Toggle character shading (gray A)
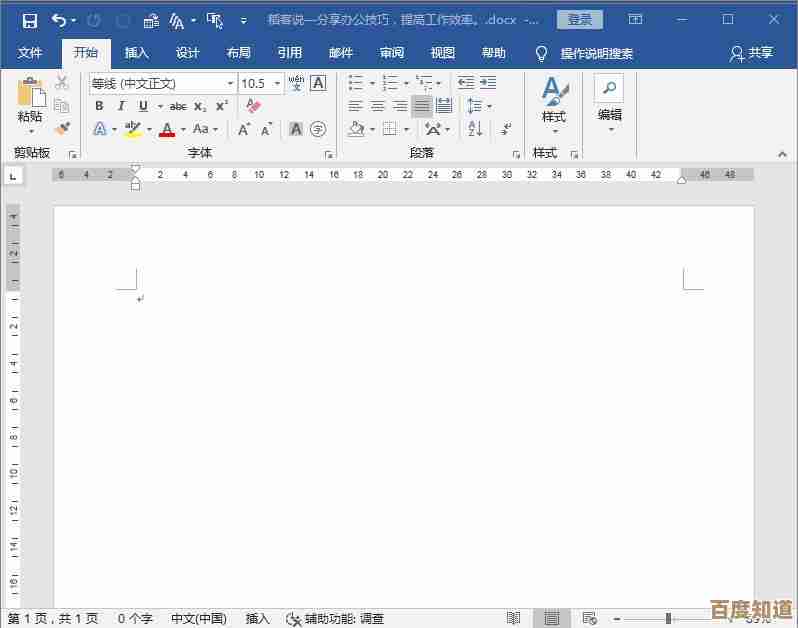Screen dimensions: 798x628 296,129
